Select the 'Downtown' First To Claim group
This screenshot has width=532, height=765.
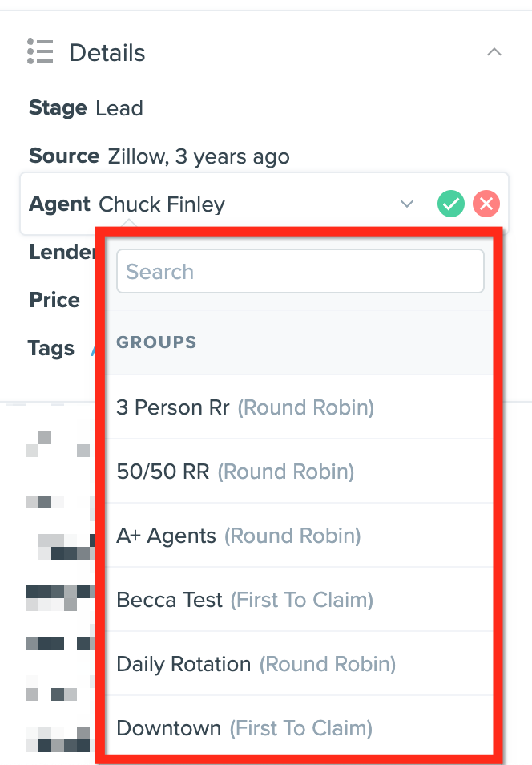click(x=244, y=728)
